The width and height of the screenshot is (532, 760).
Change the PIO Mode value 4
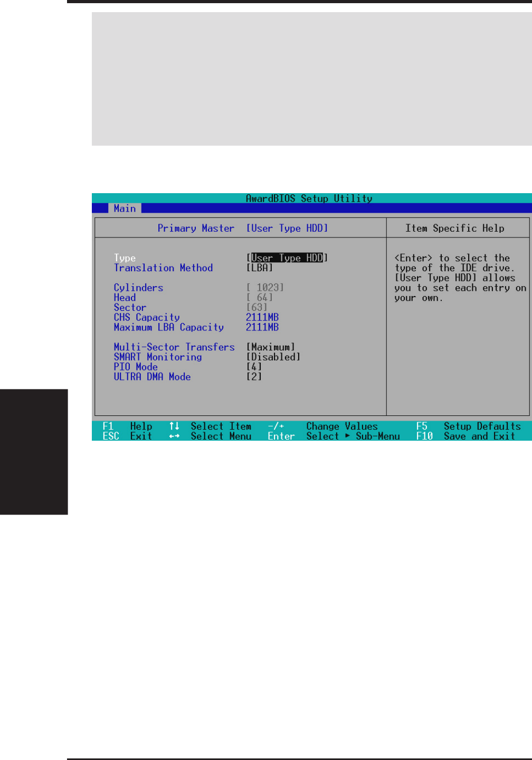[254, 367]
